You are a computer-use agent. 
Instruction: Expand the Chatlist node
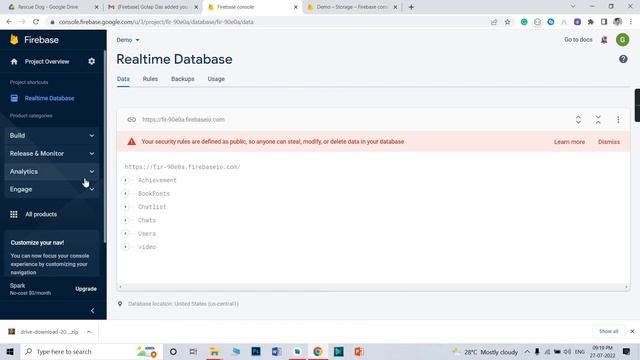pyautogui.click(x=126, y=207)
